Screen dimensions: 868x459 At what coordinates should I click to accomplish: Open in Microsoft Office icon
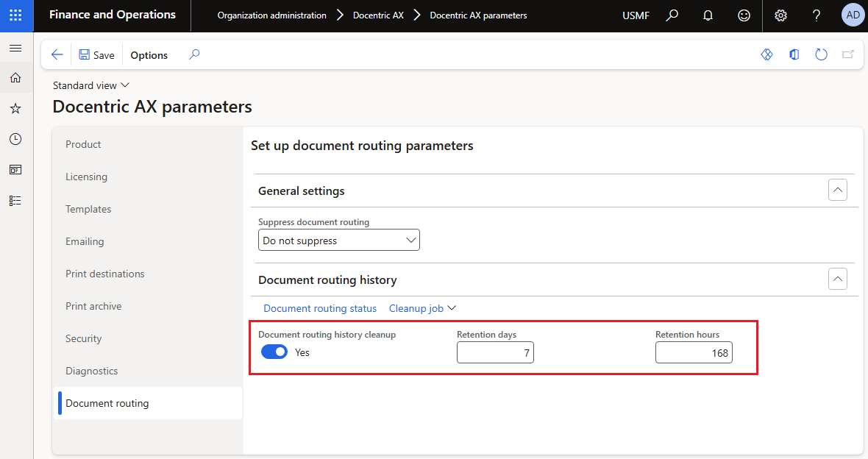pos(794,55)
